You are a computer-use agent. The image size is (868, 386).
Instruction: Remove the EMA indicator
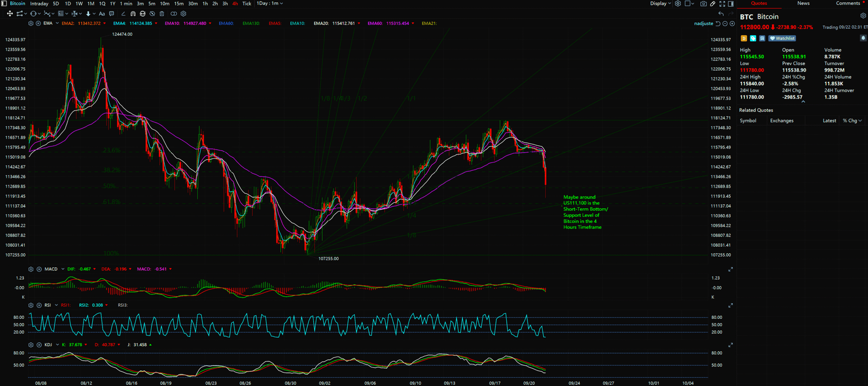point(39,23)
